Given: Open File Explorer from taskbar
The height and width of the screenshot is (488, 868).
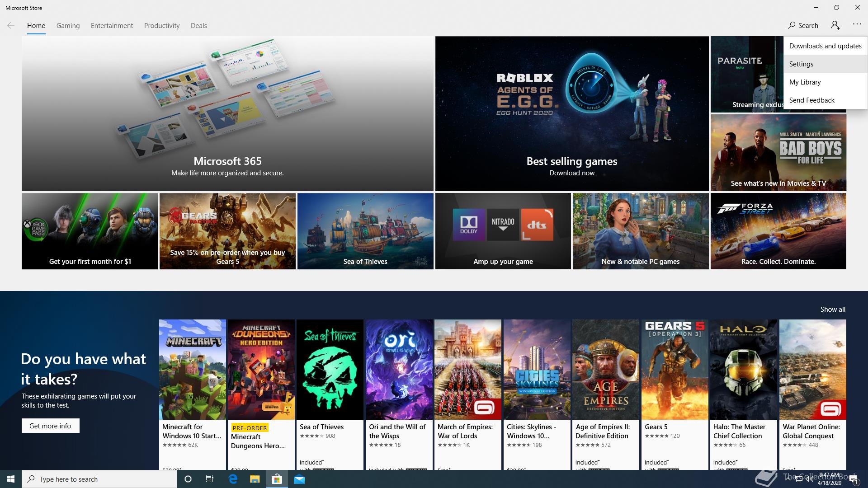Looking at the screenshot, I should tap(255, 479).
